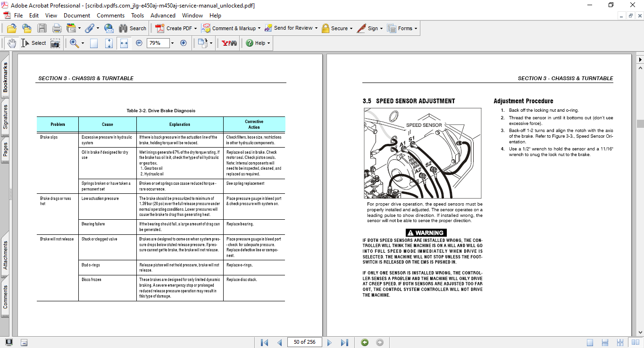
Task: Click the Print icon in toolbar
Action: pyautogui.click(x=57, y=28)
